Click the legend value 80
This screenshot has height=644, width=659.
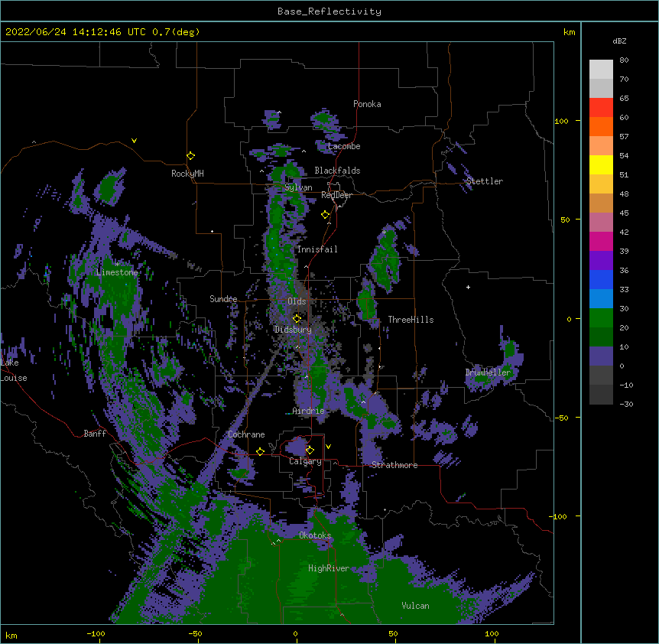click(x=624, y=60)
